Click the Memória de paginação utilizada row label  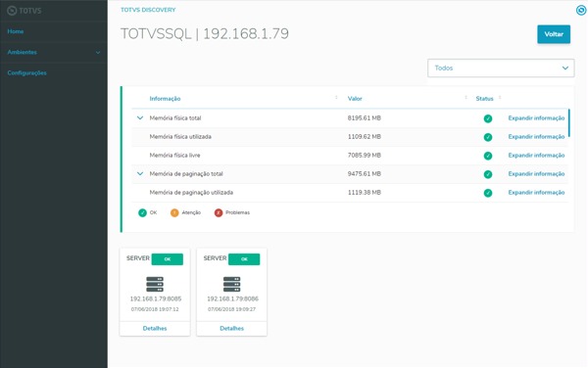coord(191,193)
